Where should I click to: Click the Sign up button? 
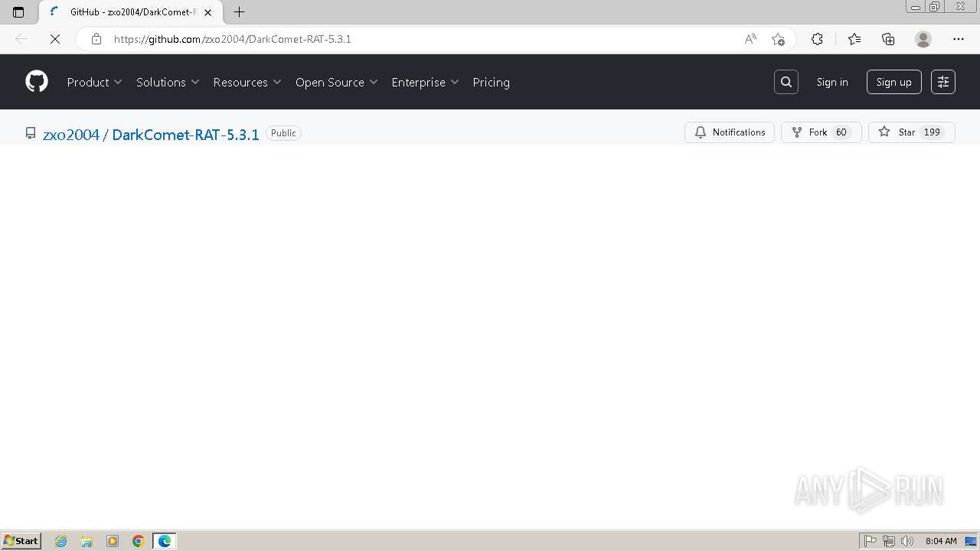coord(893,82)
